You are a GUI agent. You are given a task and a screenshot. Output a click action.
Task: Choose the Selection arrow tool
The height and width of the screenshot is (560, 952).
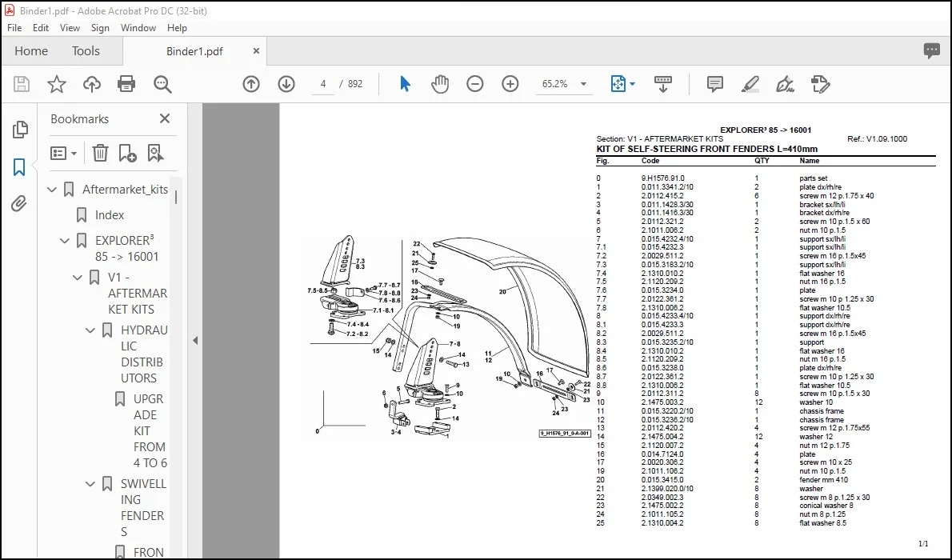pos(405,84)
